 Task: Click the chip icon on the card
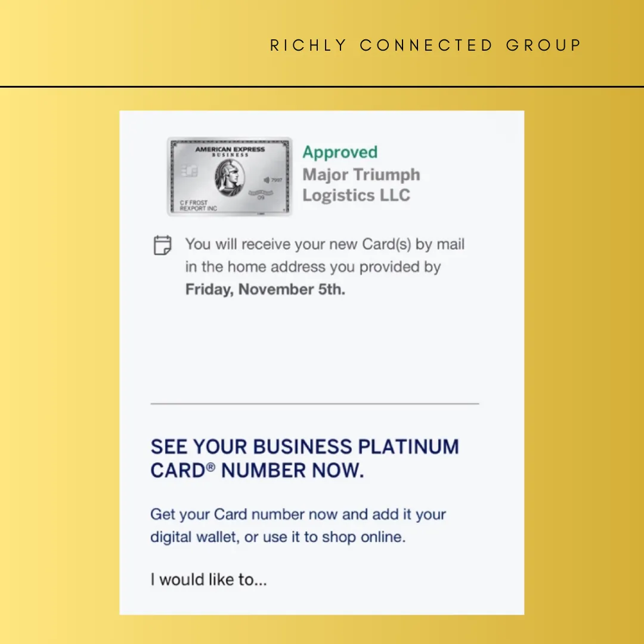(x=190, y=172)
